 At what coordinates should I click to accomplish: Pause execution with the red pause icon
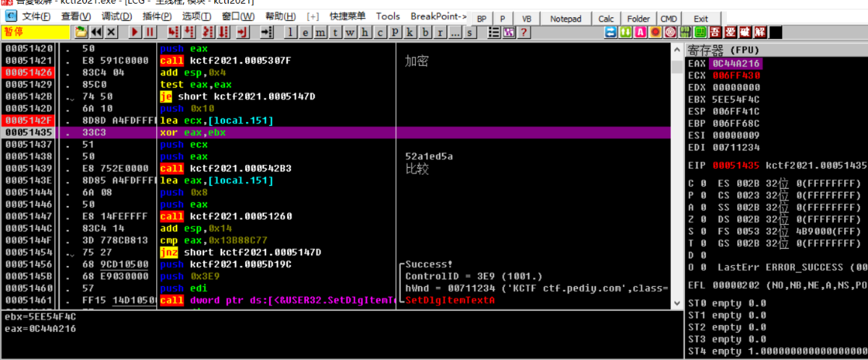click(150, 32)
